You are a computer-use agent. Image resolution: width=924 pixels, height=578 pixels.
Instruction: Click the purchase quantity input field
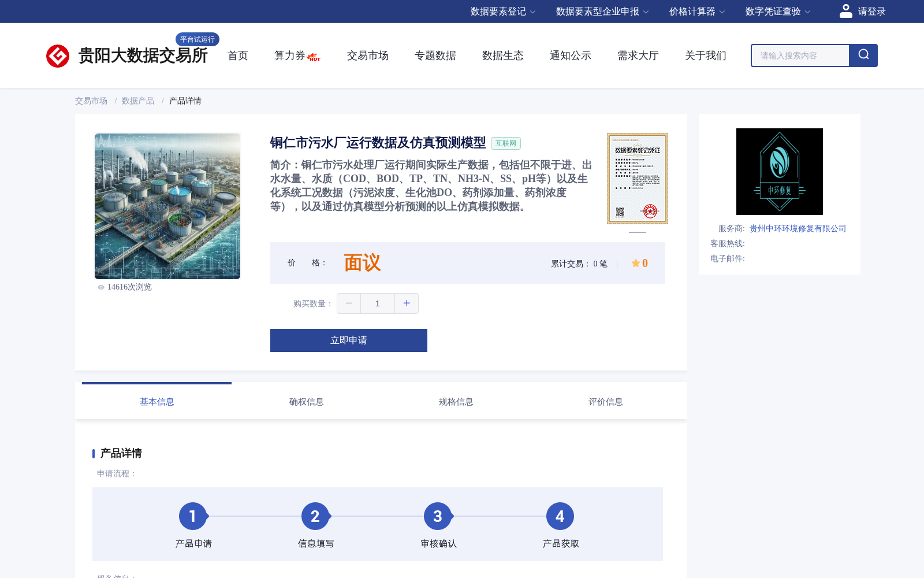[378, 303]
